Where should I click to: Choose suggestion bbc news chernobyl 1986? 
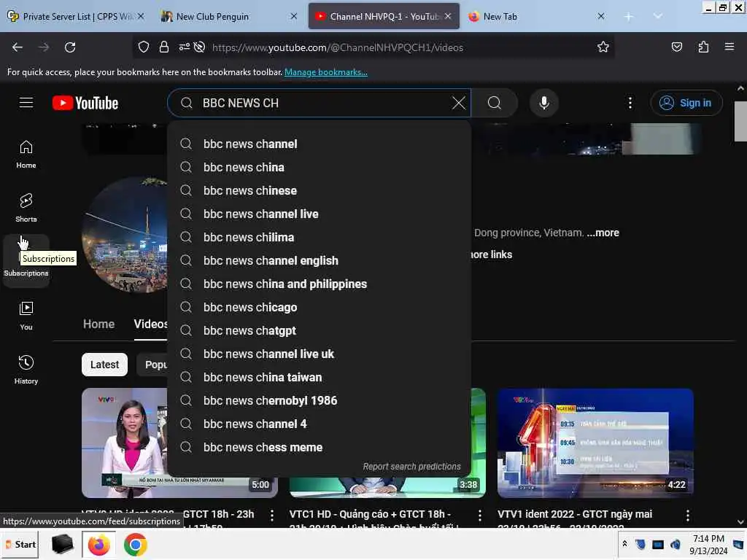[x=320, y=400]
